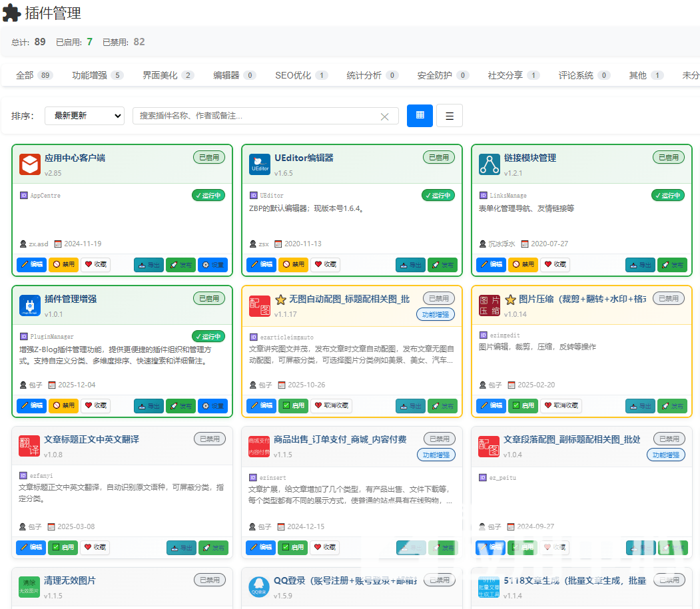Open the 排序 sort order dropdown

pos(85,116)
